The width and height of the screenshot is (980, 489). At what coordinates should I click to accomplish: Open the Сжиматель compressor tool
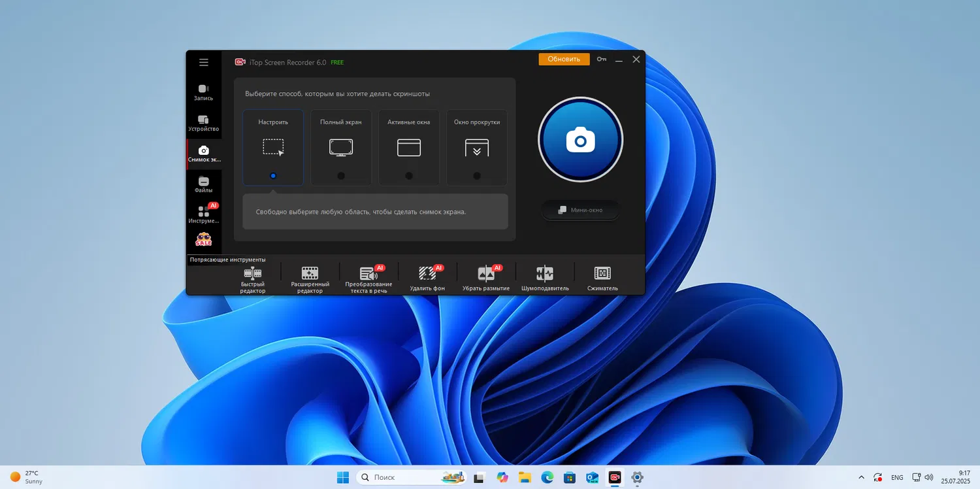(602, 279)
